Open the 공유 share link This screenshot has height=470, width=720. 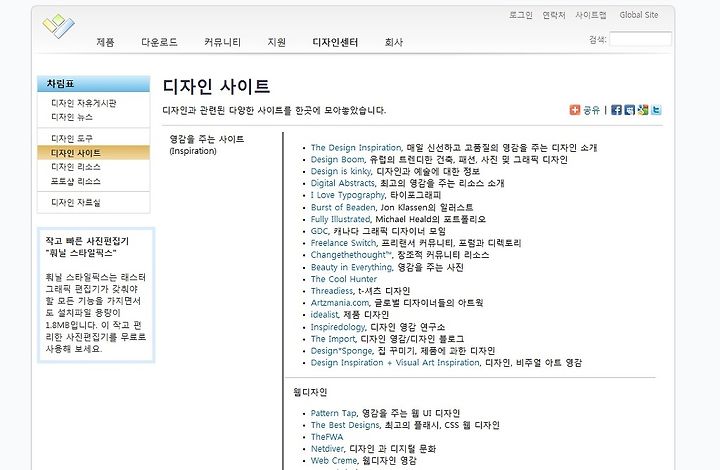591,110
